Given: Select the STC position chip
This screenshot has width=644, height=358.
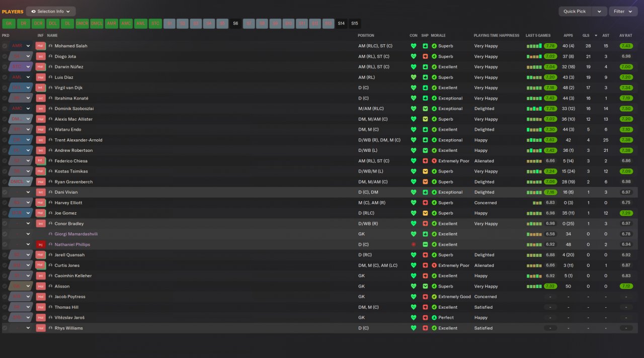Looking at the screenshot, I should (155, 23).
